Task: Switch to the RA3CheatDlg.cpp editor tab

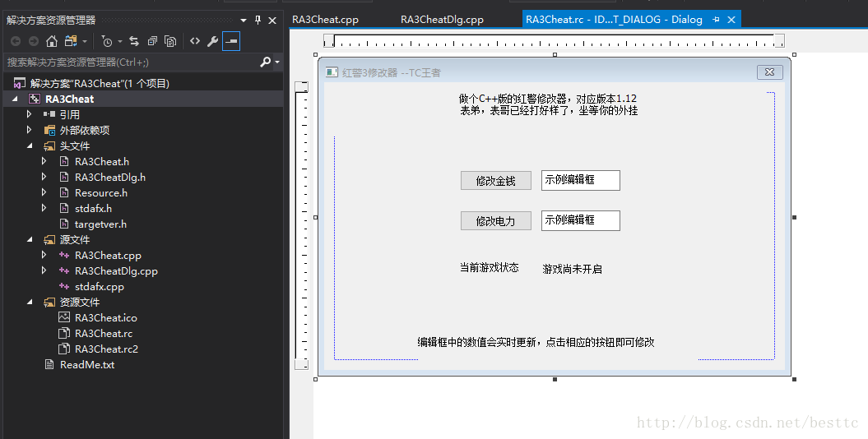Action: [x=442, y=20]
